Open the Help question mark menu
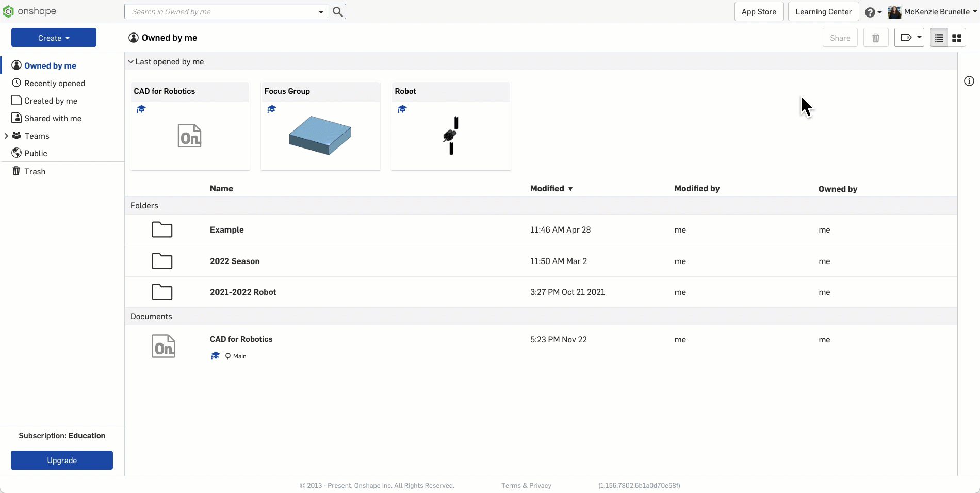Viewport: 980px width, 493px height. point(873,12)
